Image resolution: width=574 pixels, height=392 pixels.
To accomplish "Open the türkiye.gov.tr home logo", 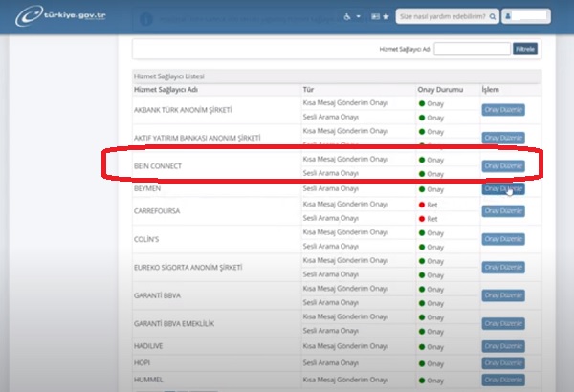I will coord(61,15).
